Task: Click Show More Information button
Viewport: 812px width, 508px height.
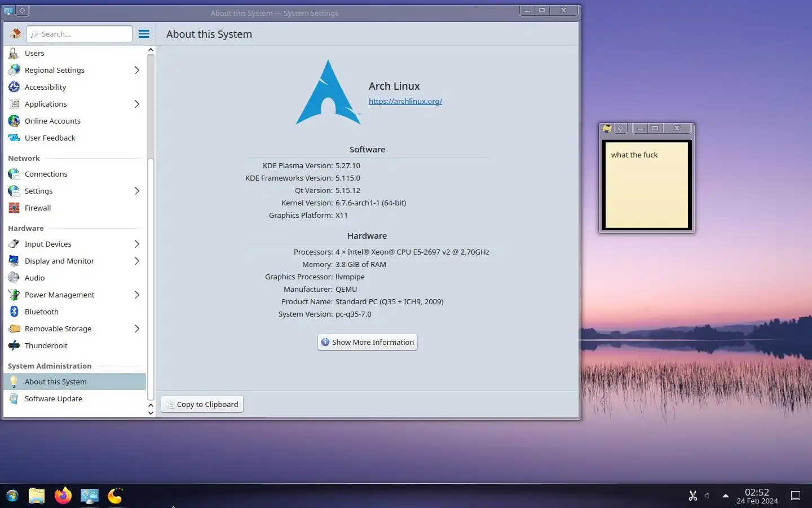Action: click(x=368, y=342)
